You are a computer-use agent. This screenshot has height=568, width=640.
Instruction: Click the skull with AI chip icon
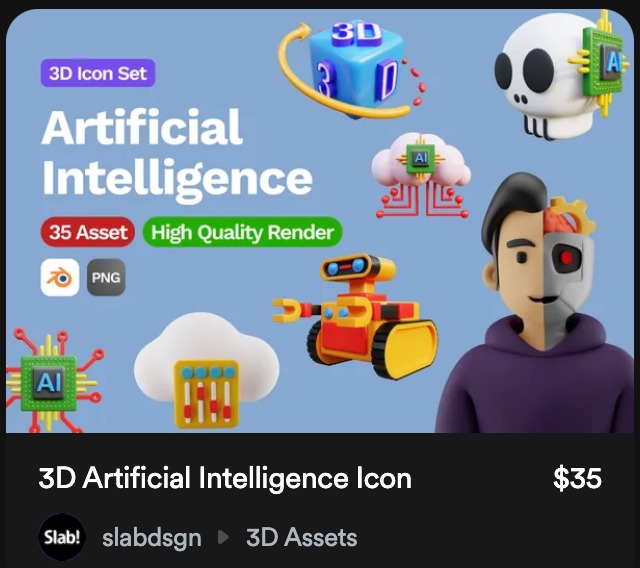562,75
